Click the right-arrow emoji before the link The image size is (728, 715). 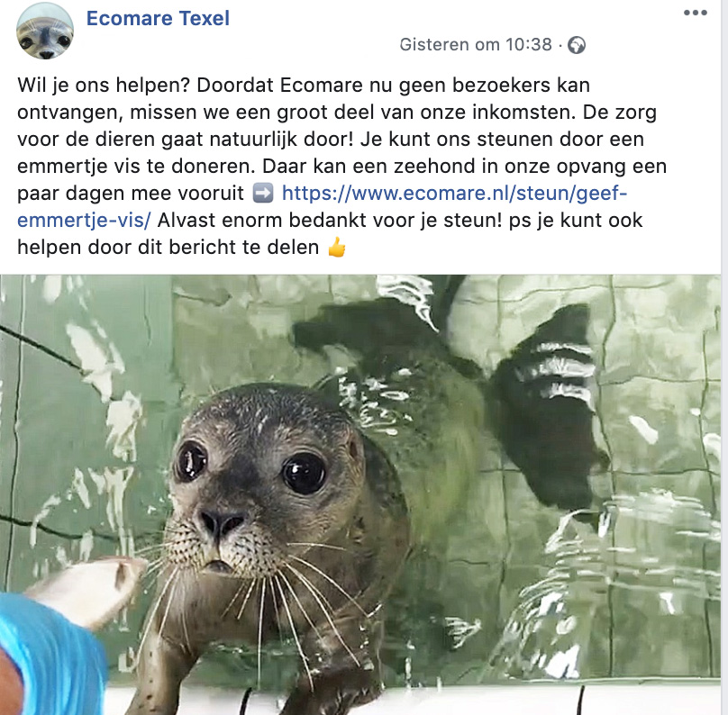click(263, 193)
